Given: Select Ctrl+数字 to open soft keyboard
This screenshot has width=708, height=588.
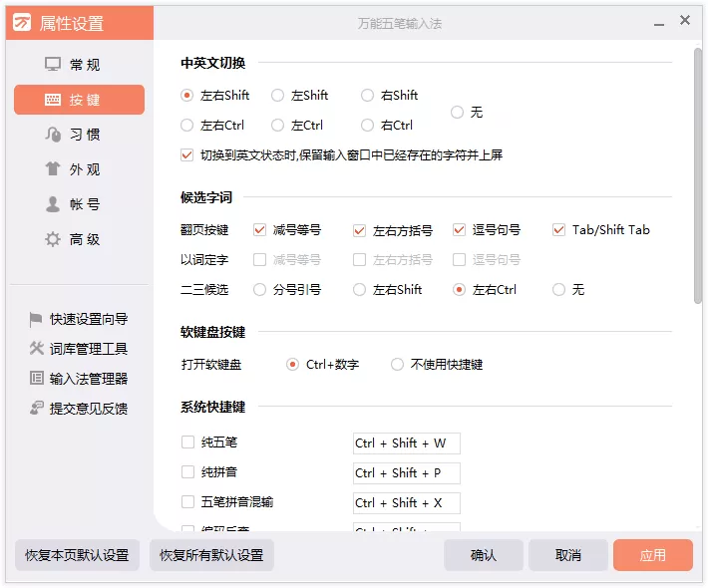Looking at the screenshot, I should click(x=292, y=364).
